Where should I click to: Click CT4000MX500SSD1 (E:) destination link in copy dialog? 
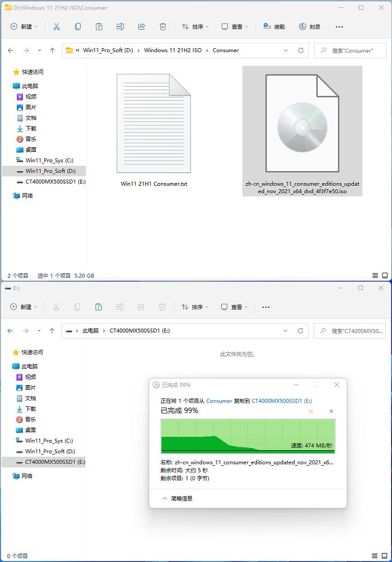click(282, 401)
